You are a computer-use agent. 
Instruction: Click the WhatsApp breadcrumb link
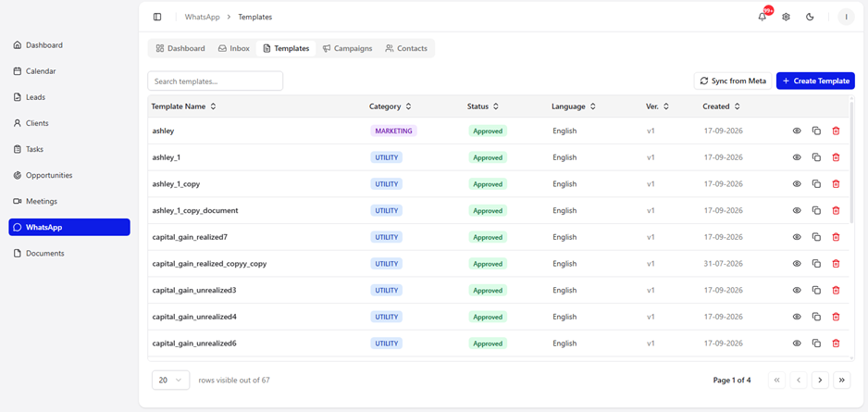(x=202, y=18)
